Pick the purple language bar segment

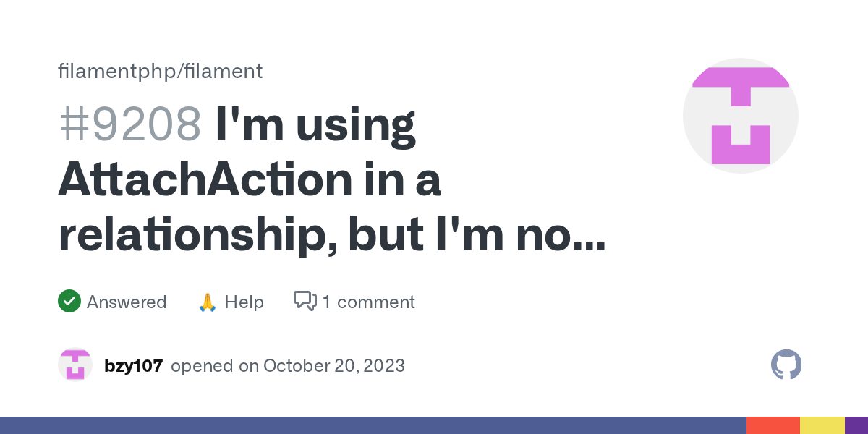(856, 425)
